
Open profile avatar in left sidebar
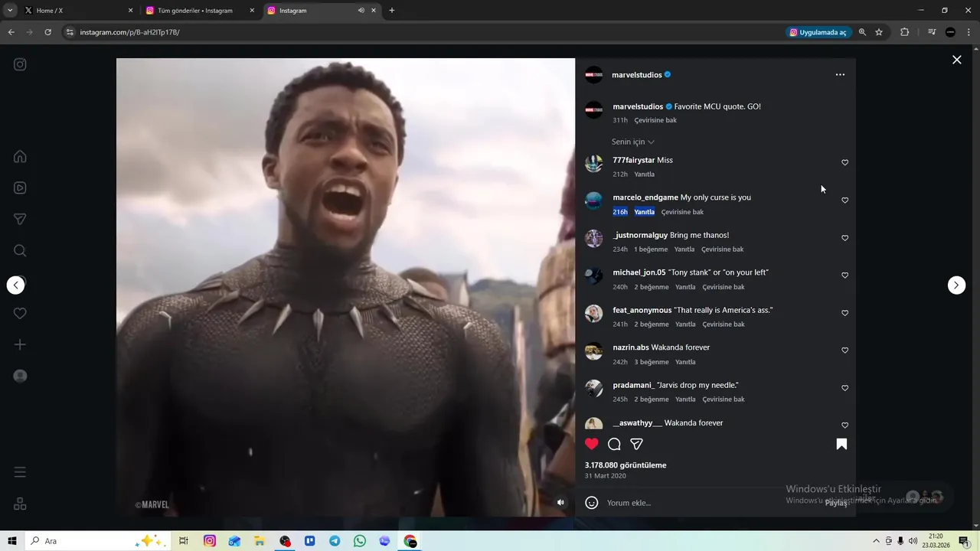(20, 376)
